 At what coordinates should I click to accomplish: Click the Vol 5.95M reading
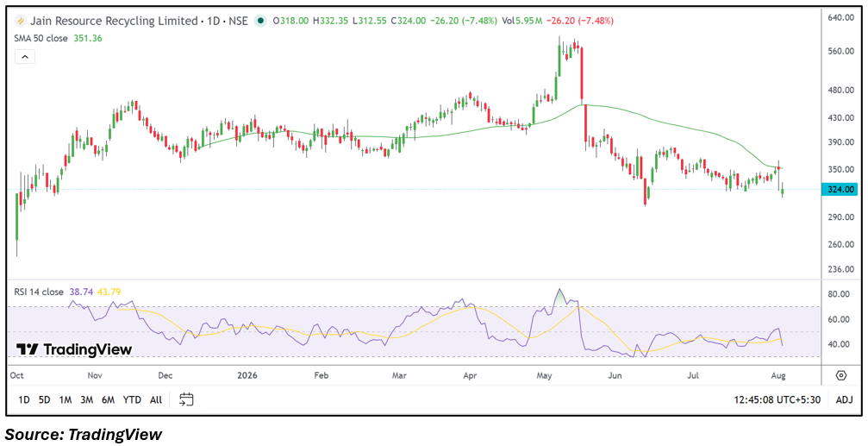[524, 22]
